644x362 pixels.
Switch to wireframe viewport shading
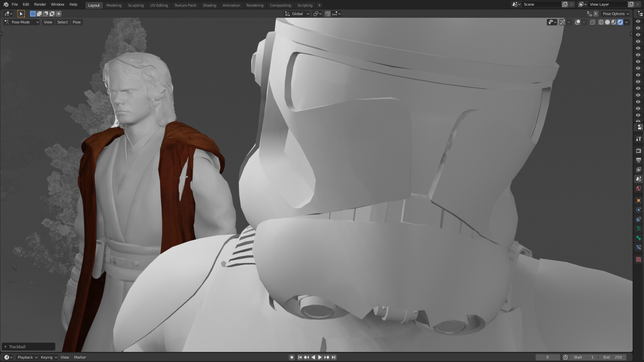click(601, 22)
